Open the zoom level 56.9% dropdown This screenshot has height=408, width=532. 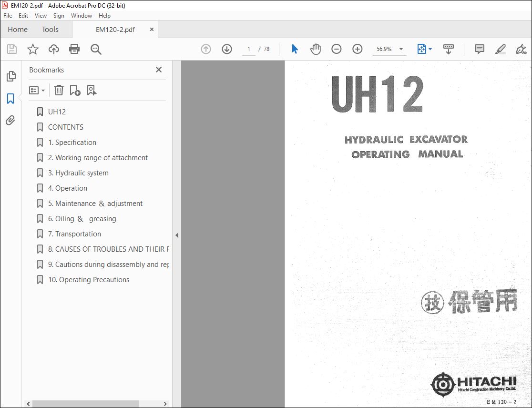coord(401,49)
